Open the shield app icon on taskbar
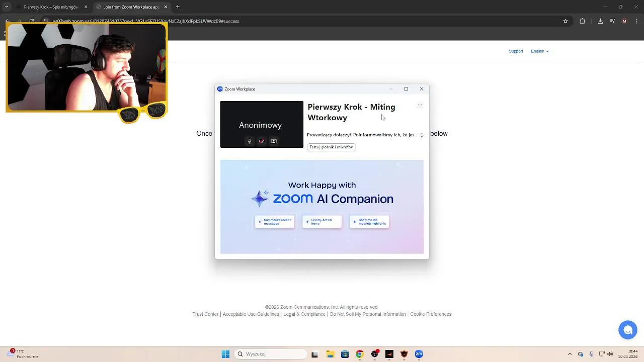Screen dimensions: 644x362 (404, 354)
